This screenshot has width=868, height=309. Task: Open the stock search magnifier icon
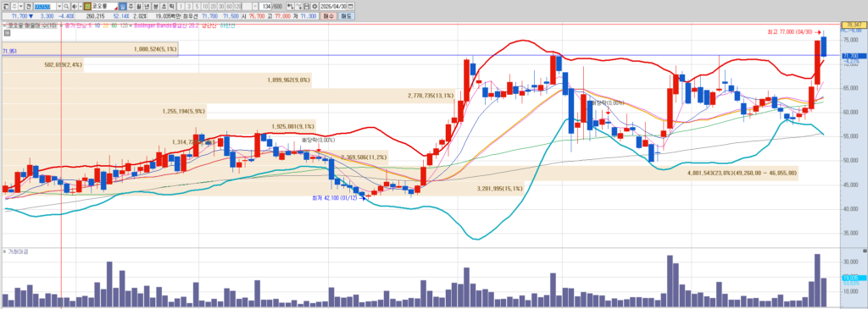[x=66, y=6]
